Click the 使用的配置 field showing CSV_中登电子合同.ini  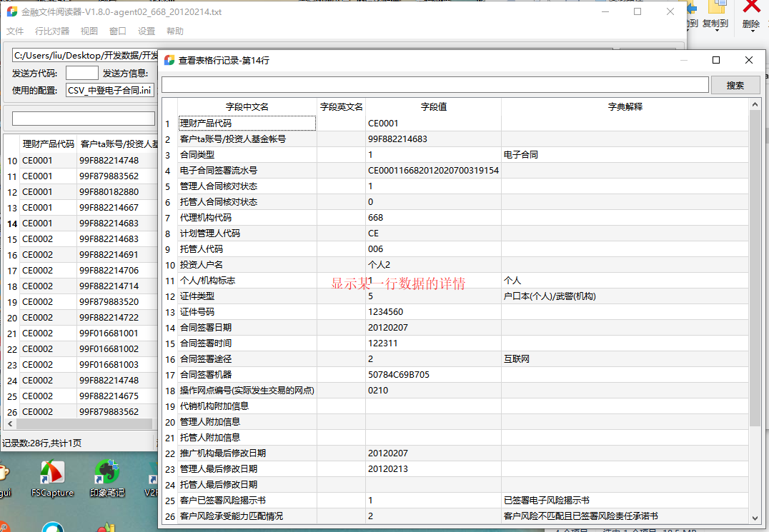click(x=110, y=90)
